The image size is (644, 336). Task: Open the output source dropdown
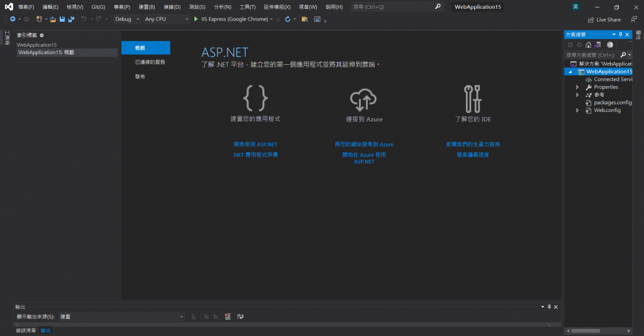click(121, 316)
